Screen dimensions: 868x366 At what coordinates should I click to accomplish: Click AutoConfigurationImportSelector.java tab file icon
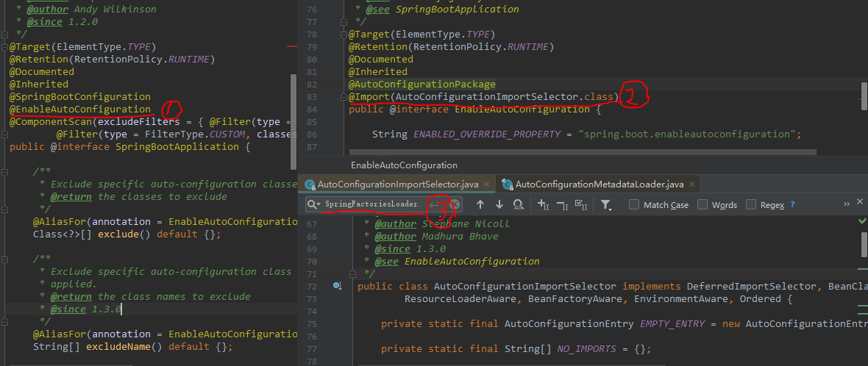click(x=310, y=184)
